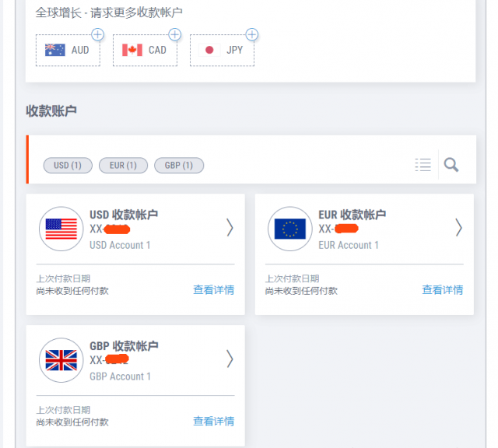Request a CAD receiving account
Viewport: 498px width, 448px height.
[x=146, y=50]
